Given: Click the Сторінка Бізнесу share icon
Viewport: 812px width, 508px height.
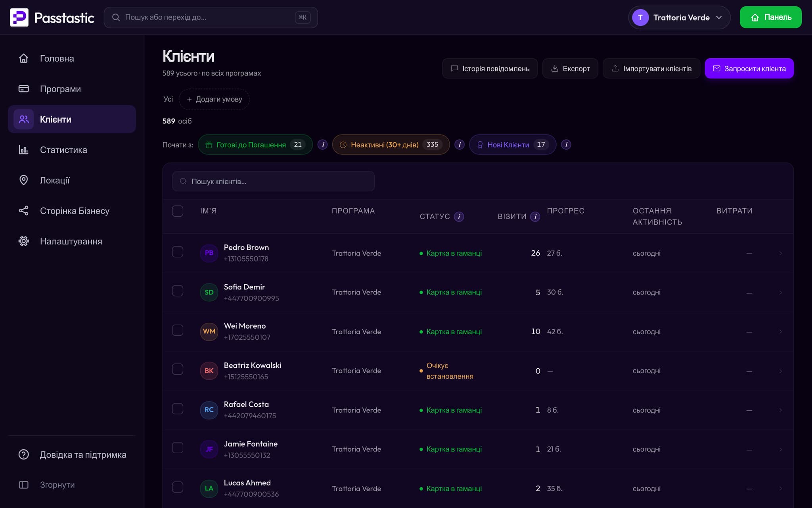Looking at the screenshot, I should [24, 211].
